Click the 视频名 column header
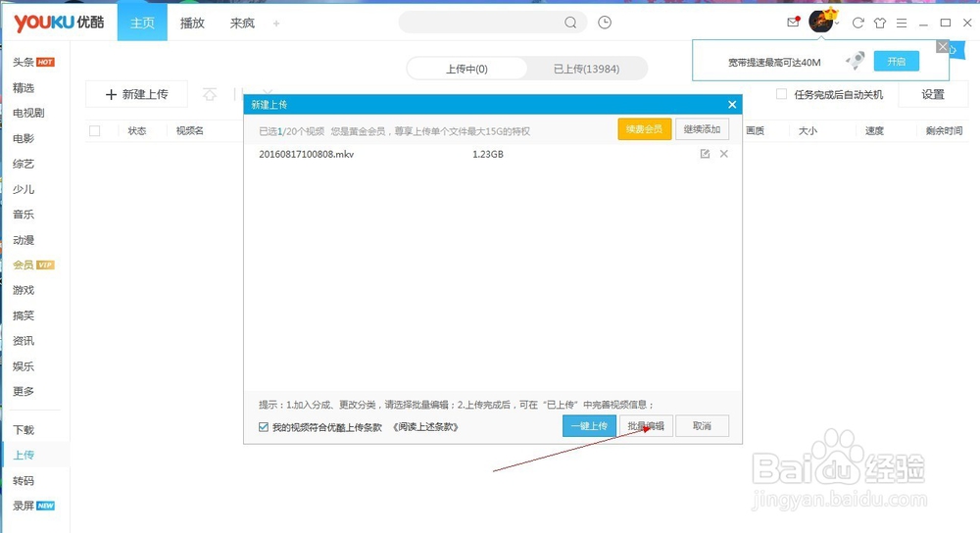Screen dimensions: 980x533 click(x=189, y=130)
